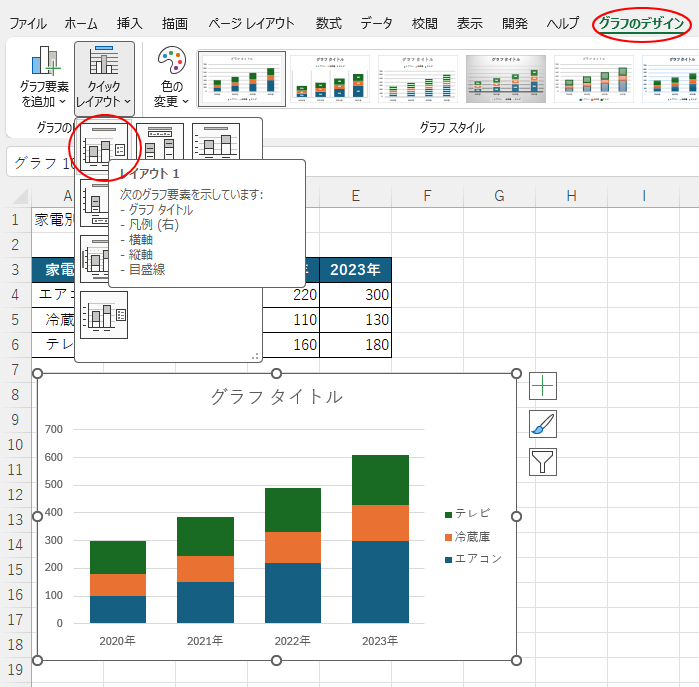
Task: Apply the dark gray background chart style
Action: [x=506, y=79]
